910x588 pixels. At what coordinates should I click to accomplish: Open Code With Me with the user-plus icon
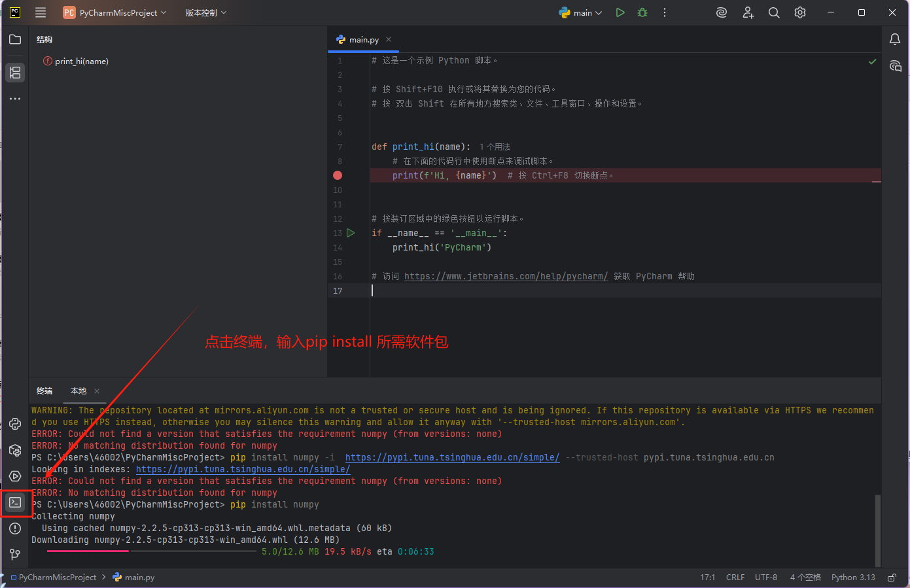tap(748, 12)
